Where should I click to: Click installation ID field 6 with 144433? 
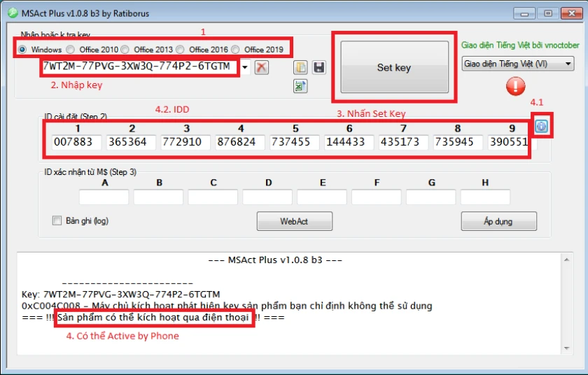coord(349,142)
